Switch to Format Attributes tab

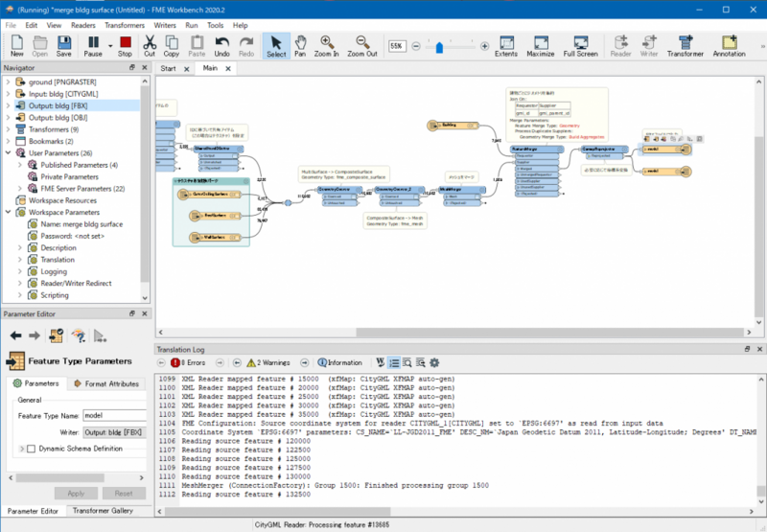click(x=106, y=383)
